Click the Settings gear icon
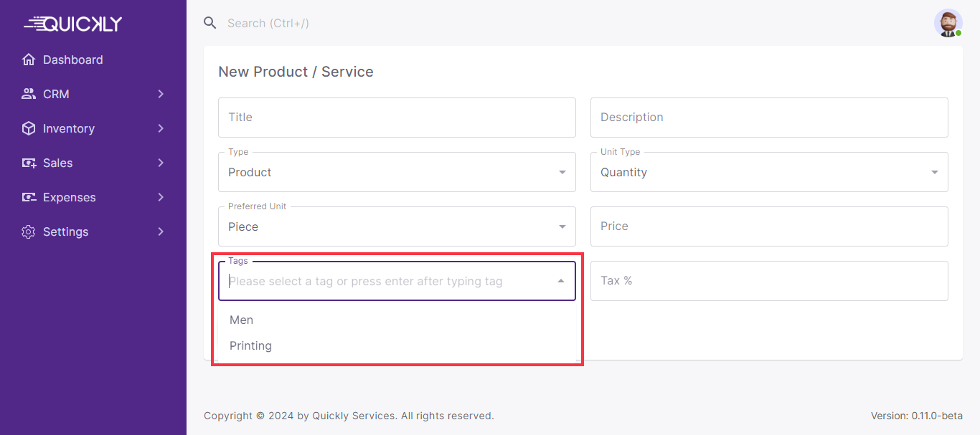This screenshot has width=980, height=435. (x=29, y=231)
